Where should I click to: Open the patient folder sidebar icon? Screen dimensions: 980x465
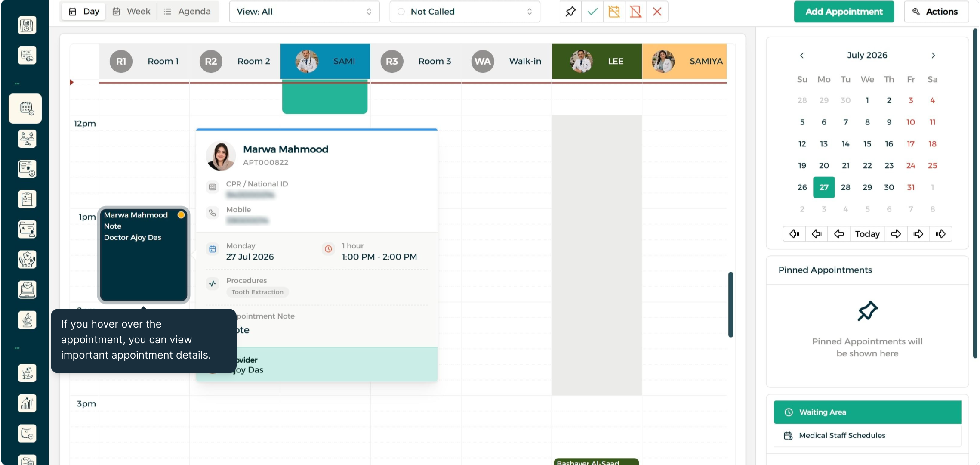[27, 229]
